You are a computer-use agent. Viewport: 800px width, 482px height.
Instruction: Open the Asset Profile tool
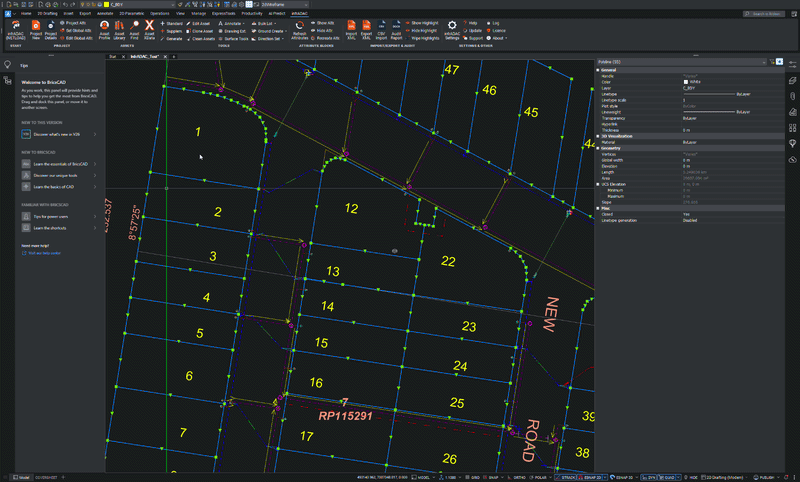point(104,30)
